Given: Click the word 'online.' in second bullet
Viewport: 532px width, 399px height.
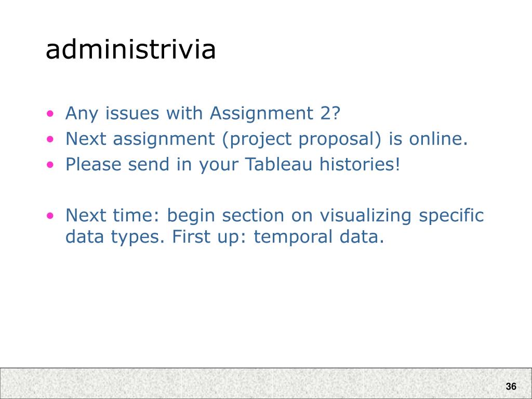Looking at the screenshot, I should [438, 139].
